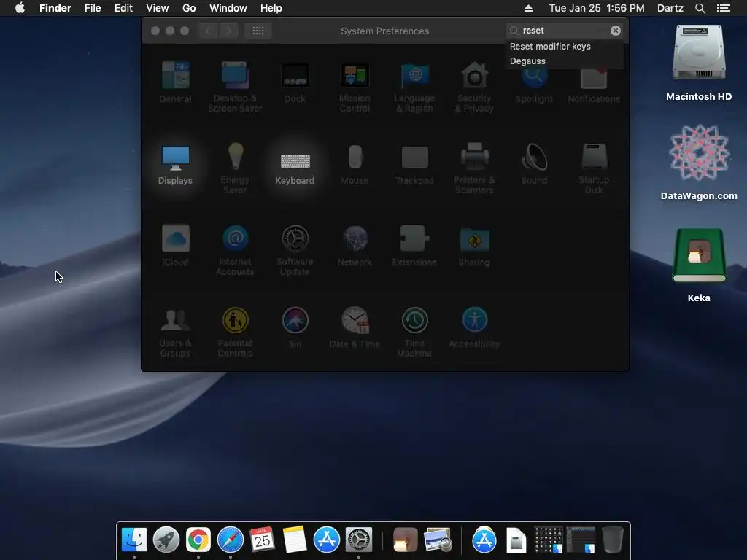
Task: Open System Preferences from the Dock
Action: click(359, 540)
